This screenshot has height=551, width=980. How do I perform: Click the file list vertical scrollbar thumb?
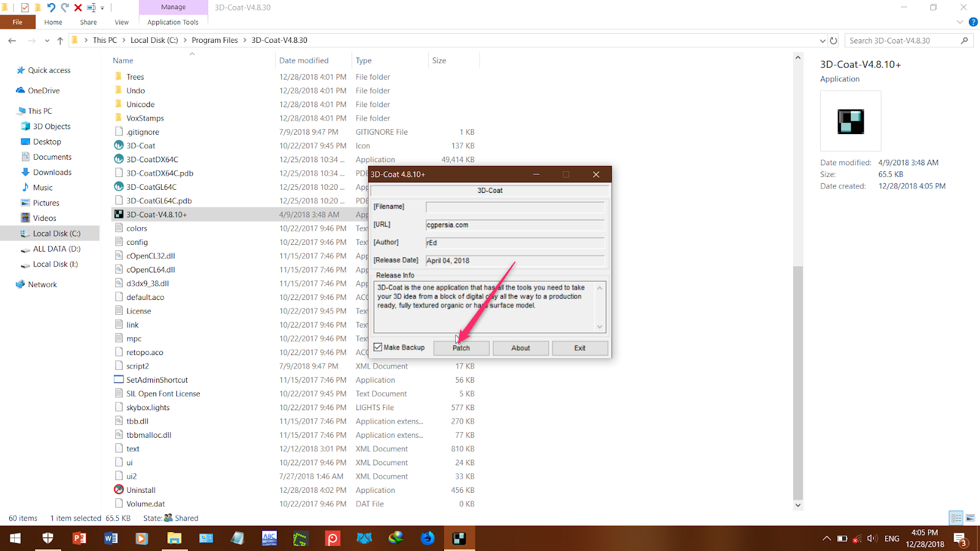tap(797, 382)
